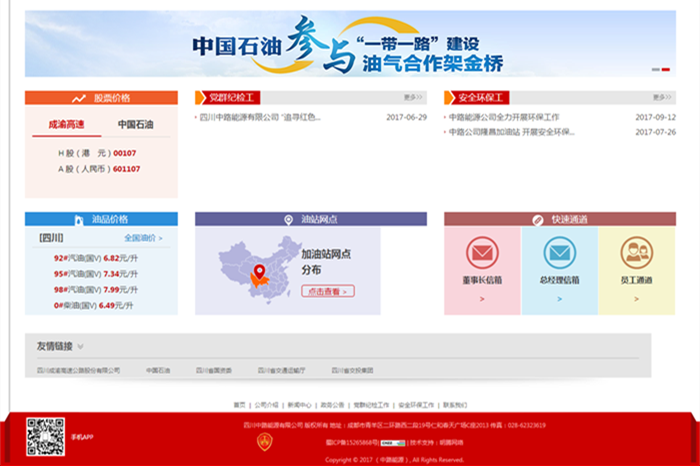Screen dimensions: 700x466
Task: Open 全国油价 link in oil prices
Action: click(142, 238)
